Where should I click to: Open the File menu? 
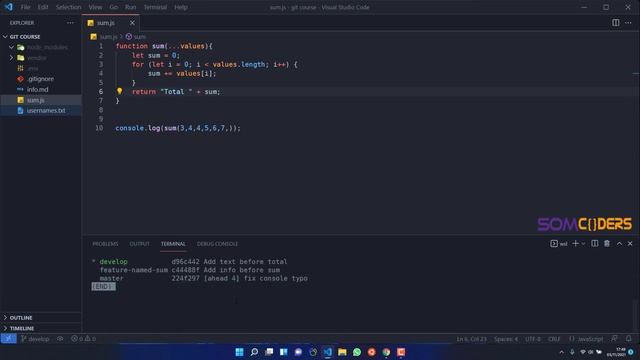coord(25,7)
